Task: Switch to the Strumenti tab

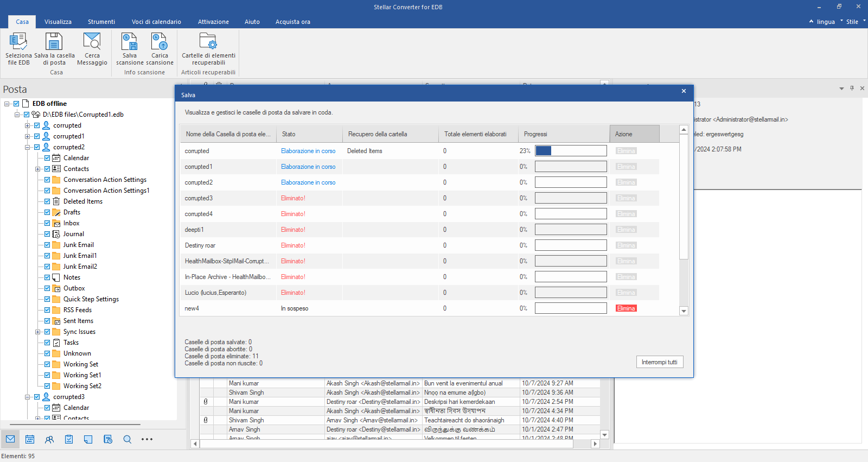Action: (101, 22)
